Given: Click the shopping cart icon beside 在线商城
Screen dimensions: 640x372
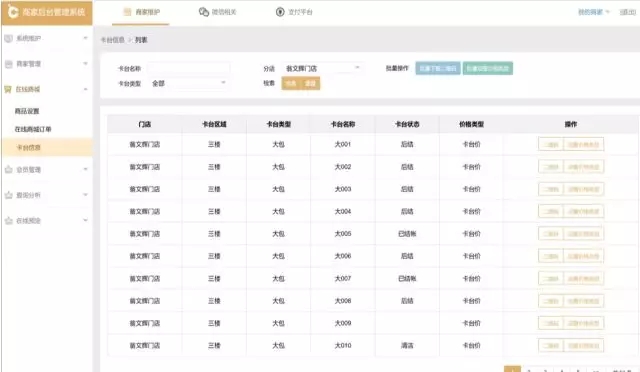Looking at the screenshot, I should pos(8,89).
